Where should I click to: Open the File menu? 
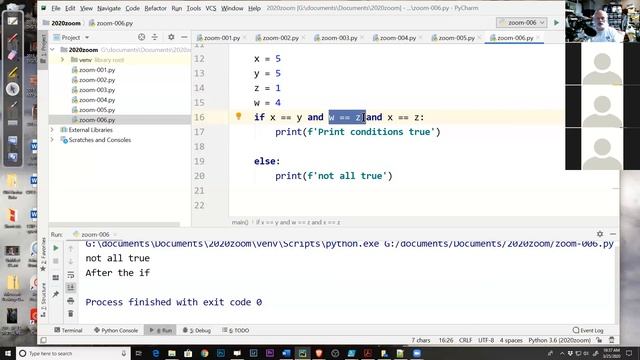[56, 8]
